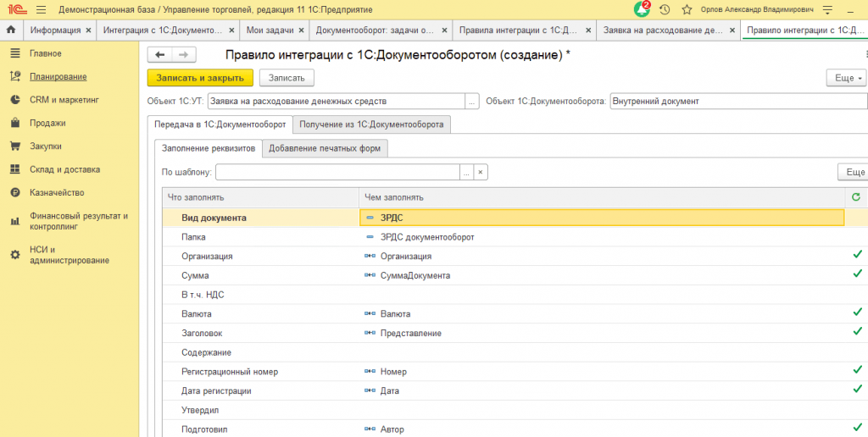
Task: Click the Склад и доставка grid icon
Action: (x=15, y=169)
